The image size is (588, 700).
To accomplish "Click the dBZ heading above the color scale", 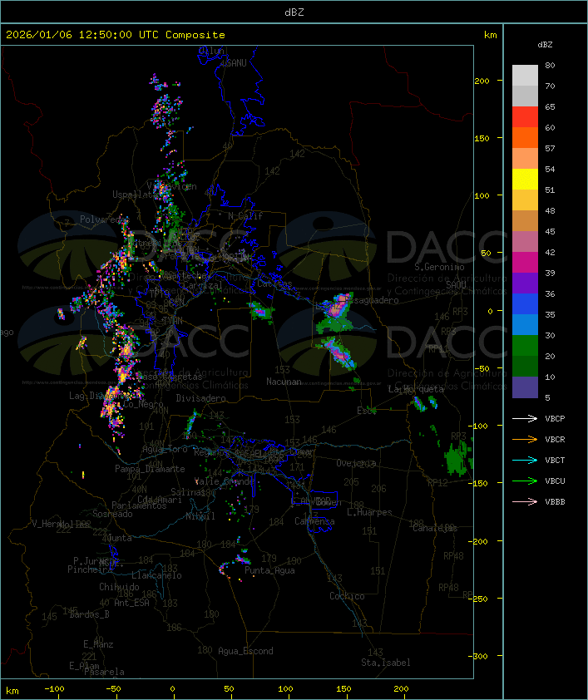I will 545,45.
